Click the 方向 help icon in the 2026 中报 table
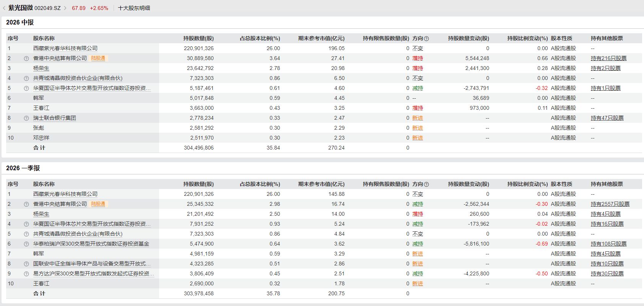Viewport: 644px width, 306px height. pos(426,39)
